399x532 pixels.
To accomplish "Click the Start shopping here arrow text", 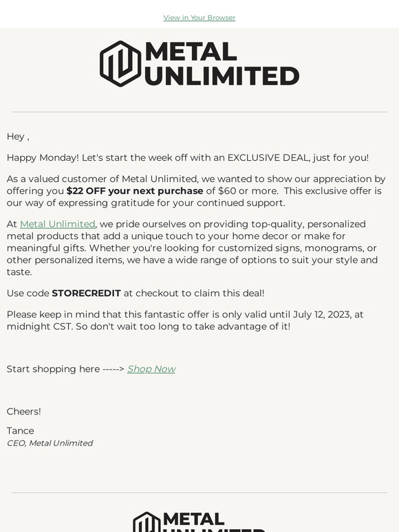I will click(65, 369).
